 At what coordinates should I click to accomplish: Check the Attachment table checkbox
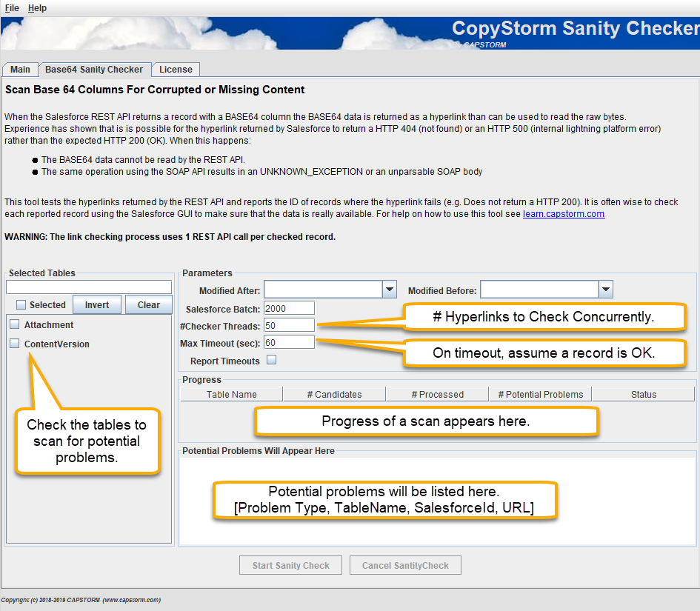pos(15,324)
